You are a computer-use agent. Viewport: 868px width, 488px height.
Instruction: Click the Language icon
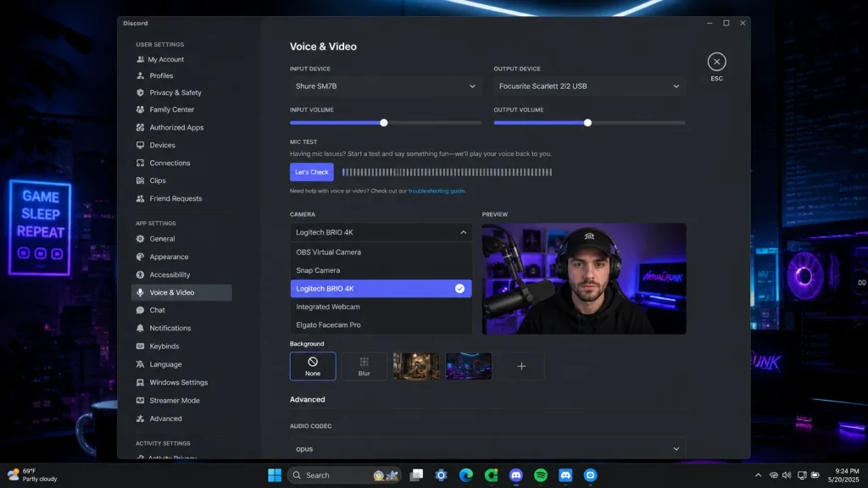click(x=140, y=364)
